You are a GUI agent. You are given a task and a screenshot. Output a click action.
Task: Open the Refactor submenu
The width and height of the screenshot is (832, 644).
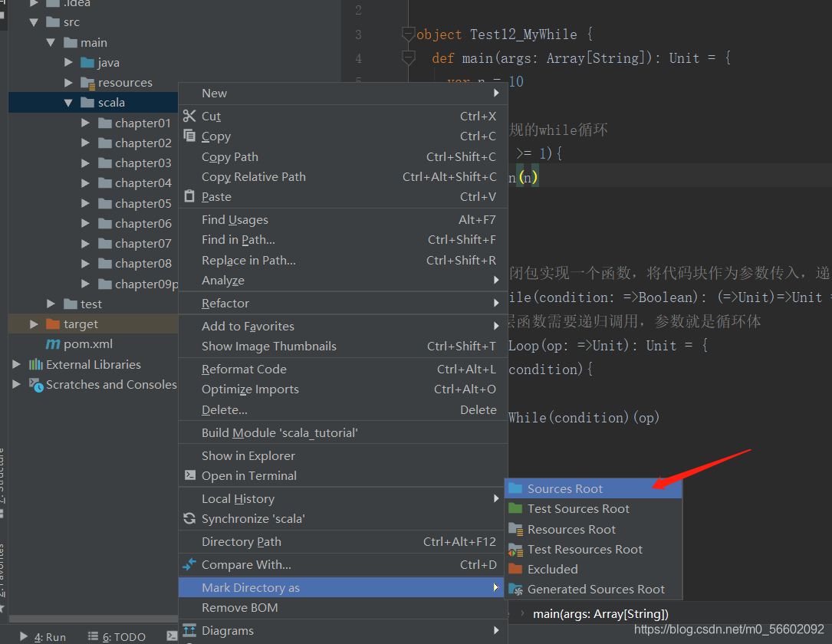pyautogui.click(x=344, y=303)
